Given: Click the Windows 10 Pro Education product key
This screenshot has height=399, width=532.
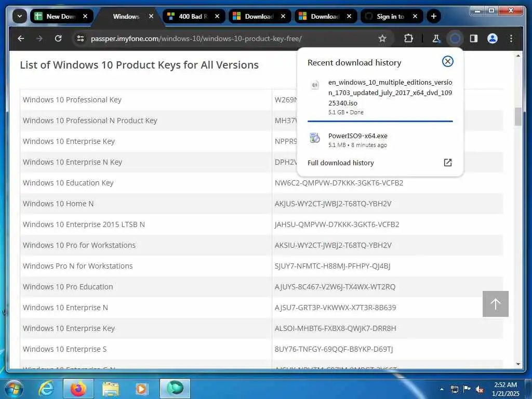Looking at the screenshot, I should pos(335,287).
